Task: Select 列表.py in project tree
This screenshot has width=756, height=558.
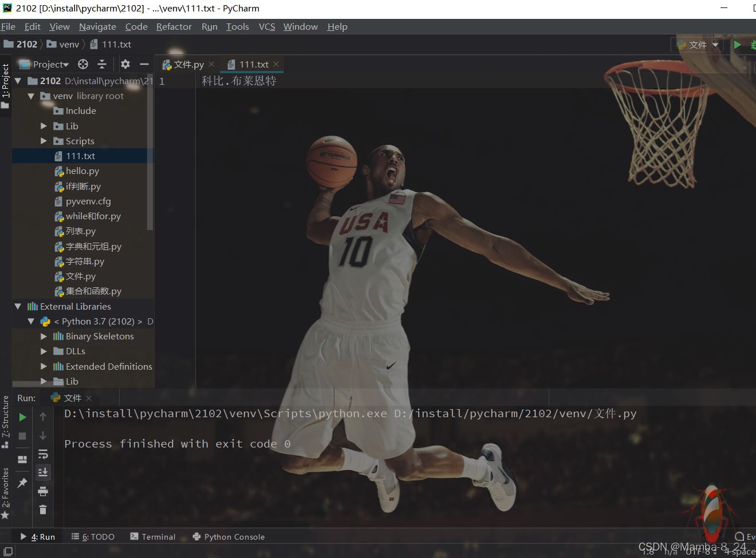Action: pos(81,231)
